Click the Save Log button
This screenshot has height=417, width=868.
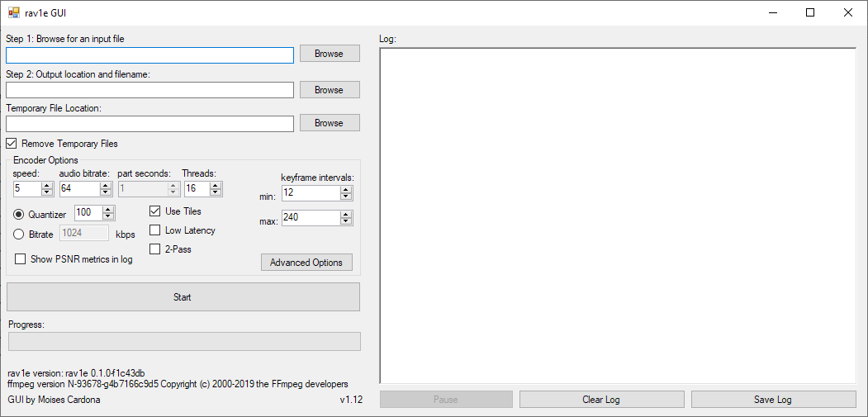point(773,400)
